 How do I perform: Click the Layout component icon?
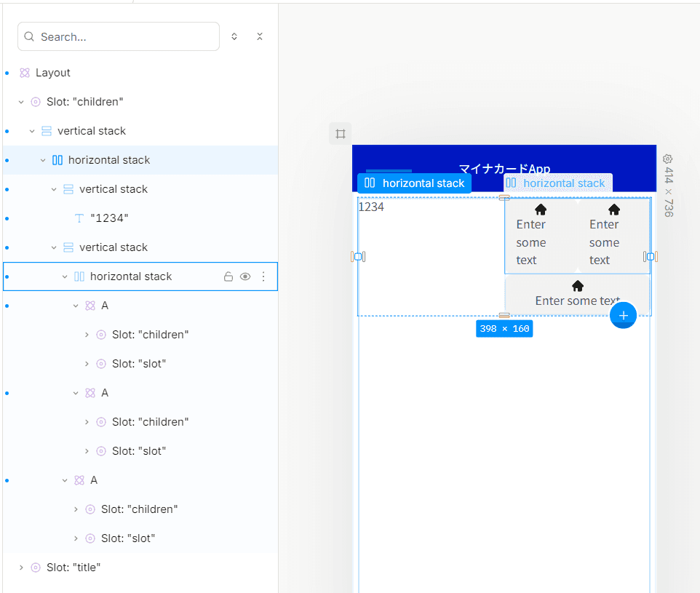tap(25, 73)
